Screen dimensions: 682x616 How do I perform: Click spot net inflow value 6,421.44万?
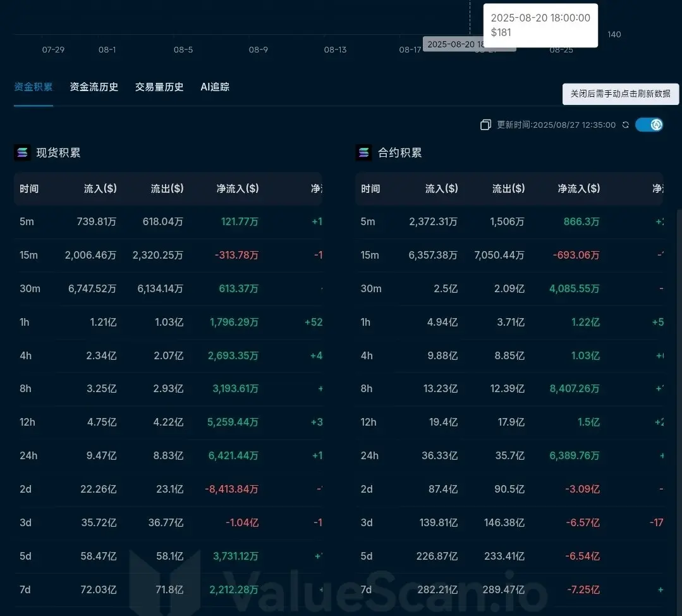tap(233, 455)
